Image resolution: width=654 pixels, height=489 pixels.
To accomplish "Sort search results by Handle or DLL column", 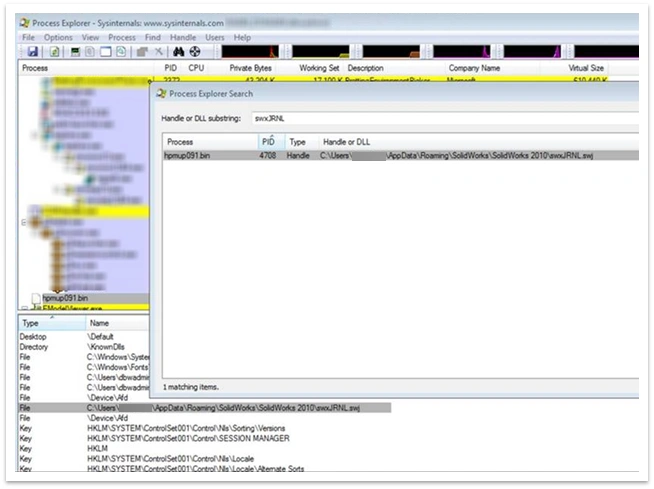I will 478,142.
